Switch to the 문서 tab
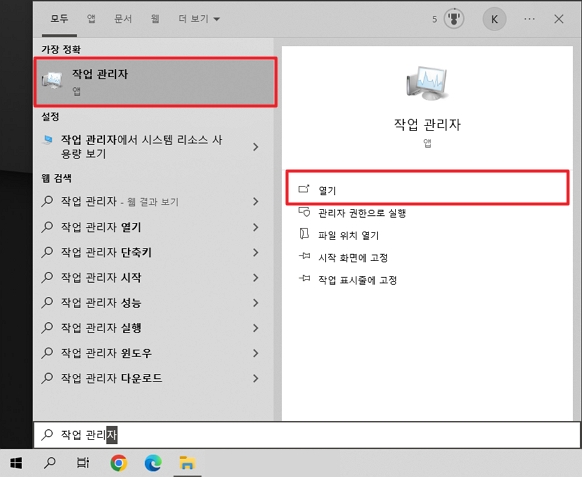This screenshot has height=477, width=582. pos(123,19)
